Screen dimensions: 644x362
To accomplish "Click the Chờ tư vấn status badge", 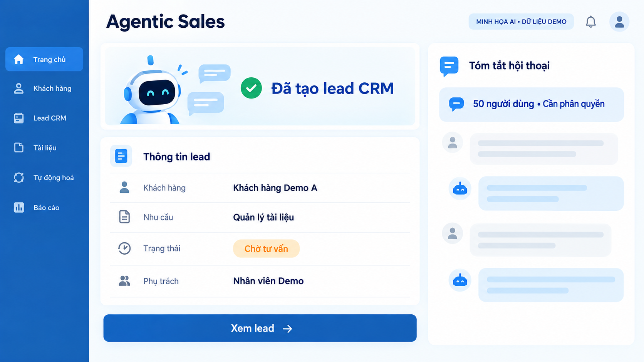I will [x=266, y=249].
